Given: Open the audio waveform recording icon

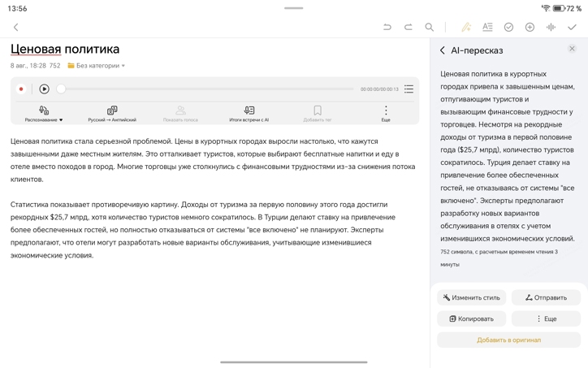Looking at the screenshot, I should coord(551,28).
